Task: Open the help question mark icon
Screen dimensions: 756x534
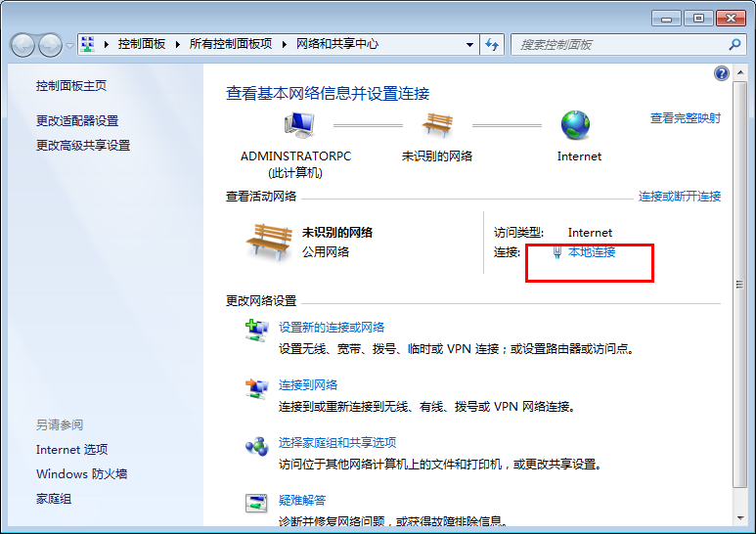Action: 722,73
